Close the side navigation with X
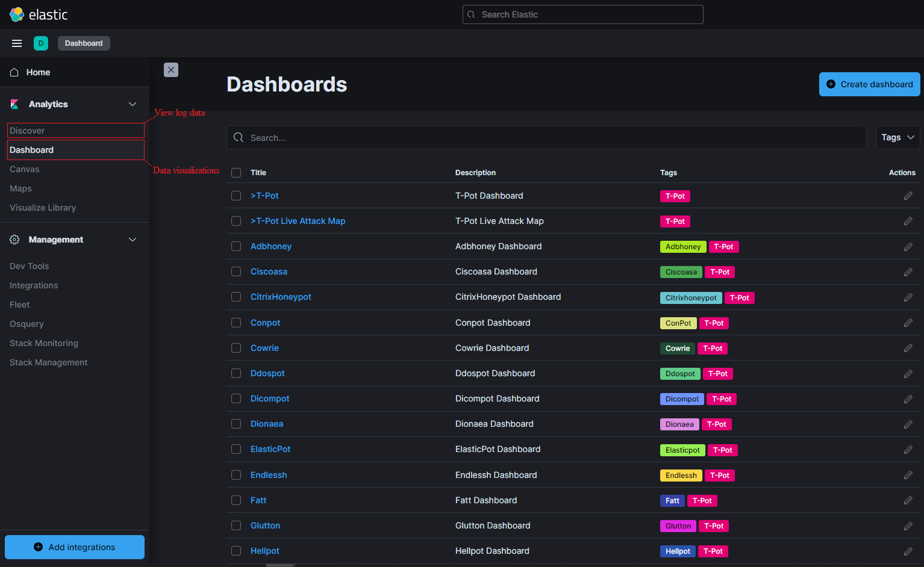Viewport: 924px width, 567px height. [171, 70]
